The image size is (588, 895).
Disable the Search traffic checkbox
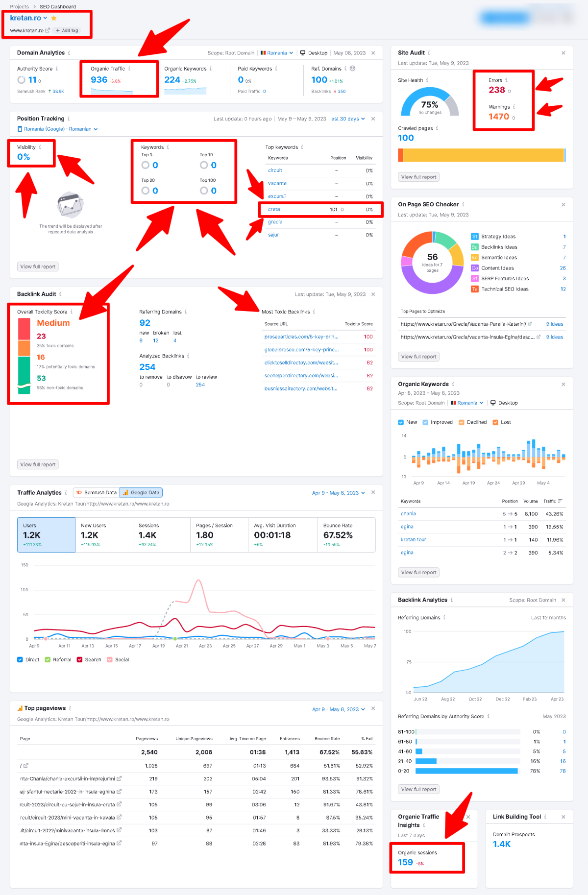pos(79,660)
